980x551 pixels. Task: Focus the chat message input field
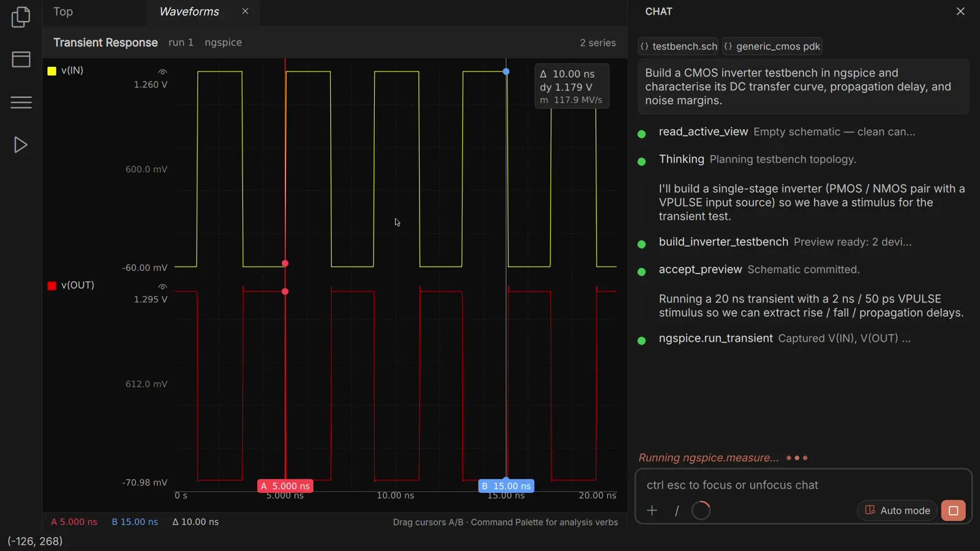click(x=804, y=485)
